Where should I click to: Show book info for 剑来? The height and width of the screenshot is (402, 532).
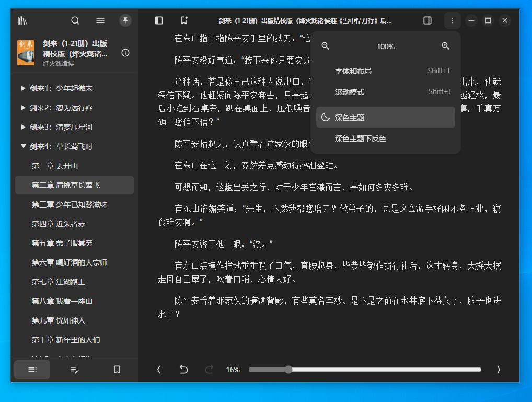click(x=125, y=53)
